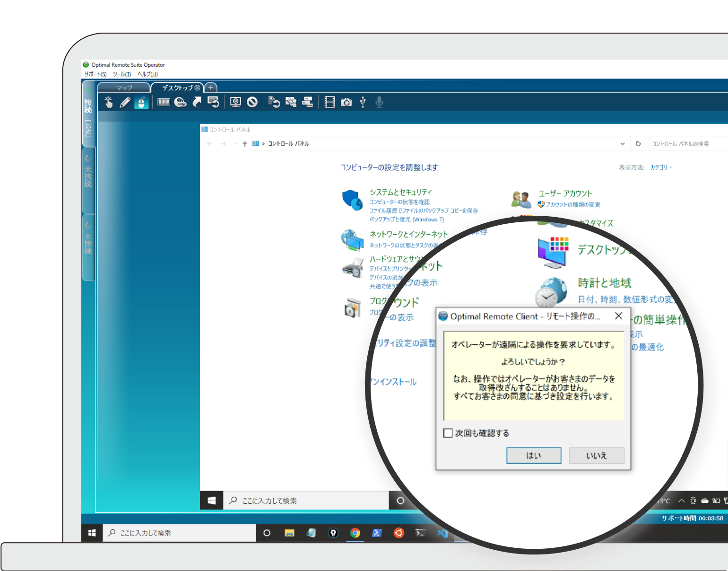Activate the remote mouse control tool
Screen dimensions: 728x571
pos(142,102)
